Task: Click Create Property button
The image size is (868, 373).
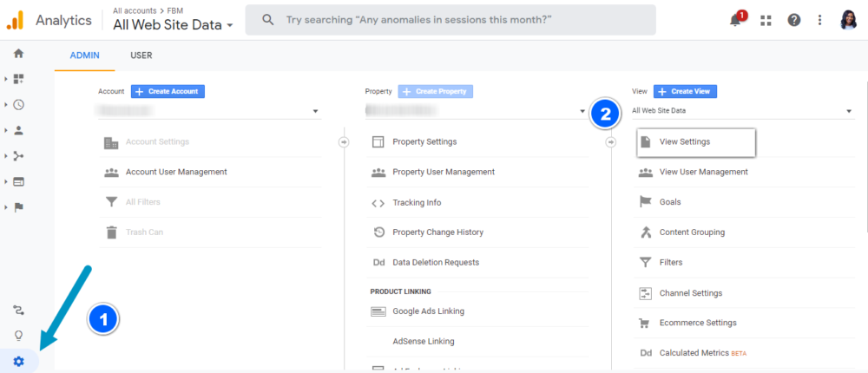Action: [436, 91]
